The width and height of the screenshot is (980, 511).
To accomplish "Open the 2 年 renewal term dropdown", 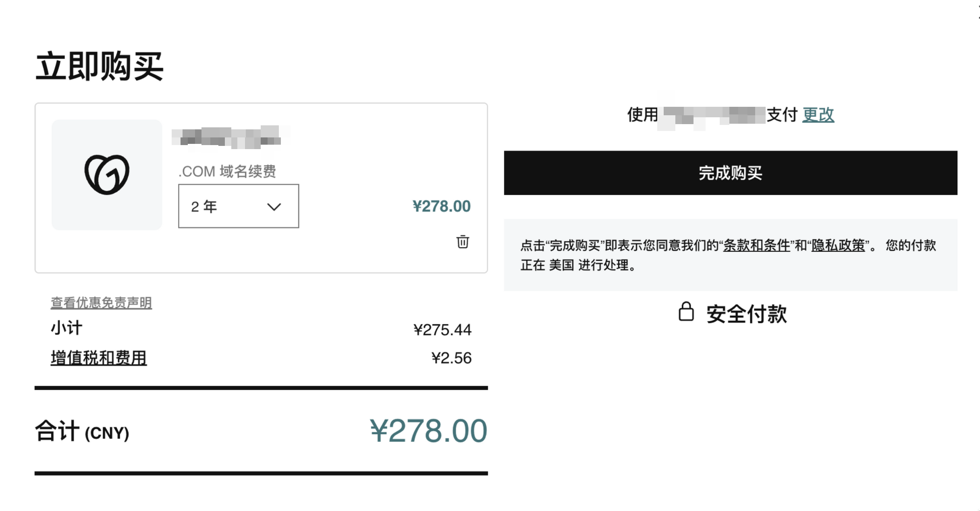I will pos(239,206).
